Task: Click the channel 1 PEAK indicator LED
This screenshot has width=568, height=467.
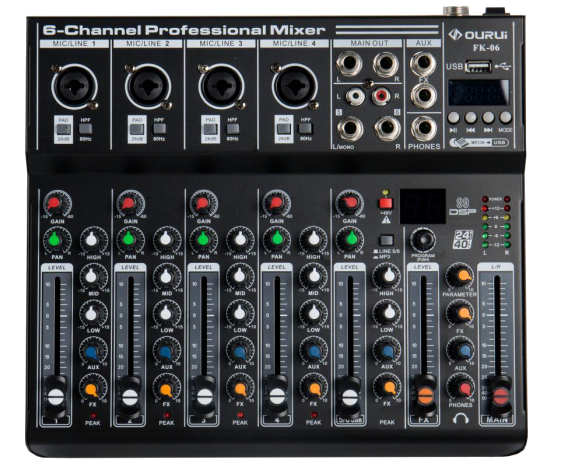Action: coord(93,415)
